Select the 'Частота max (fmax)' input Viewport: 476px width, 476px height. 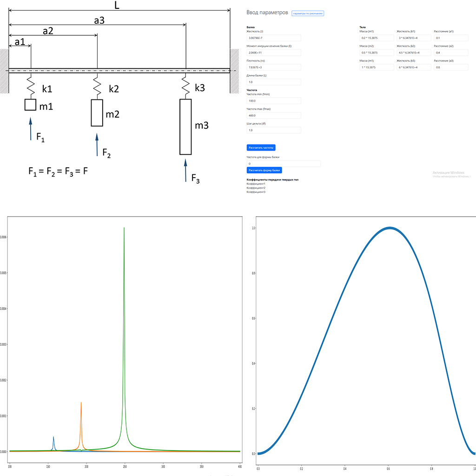coord(274,115)
